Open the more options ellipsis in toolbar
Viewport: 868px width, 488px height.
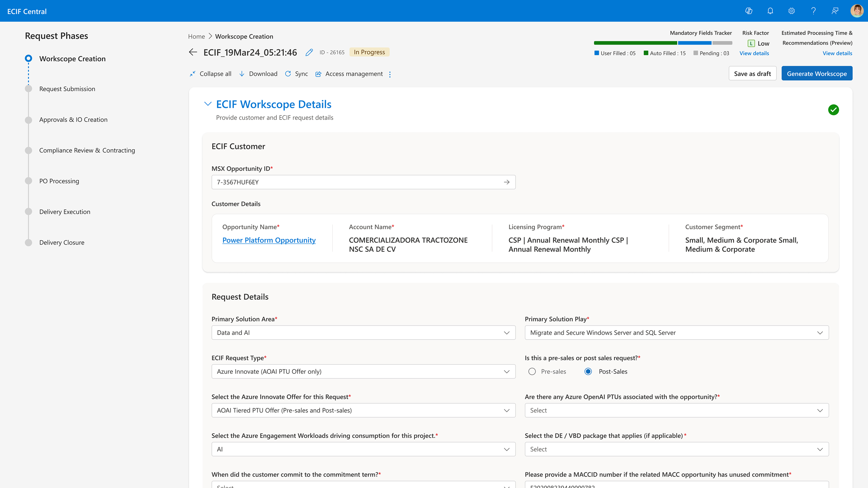click(390, 74)
